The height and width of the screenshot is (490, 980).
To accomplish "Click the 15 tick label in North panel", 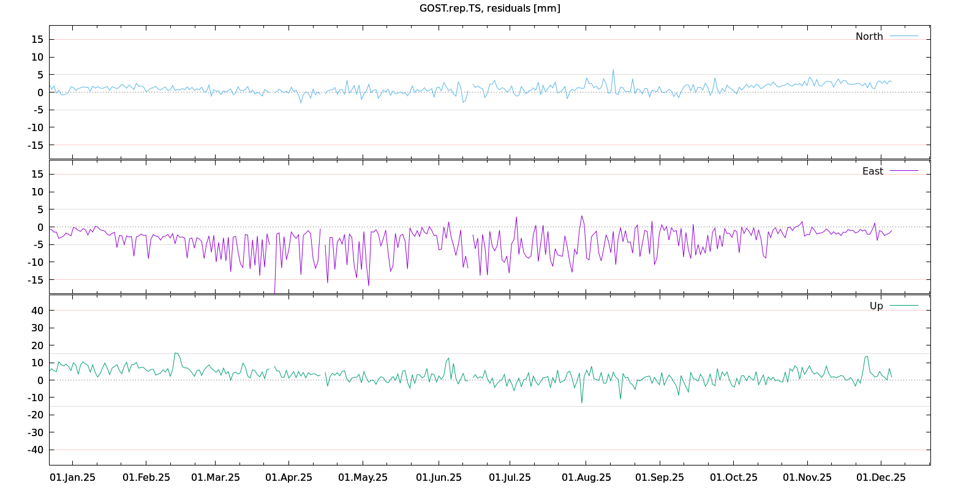I will click(37, 39).
